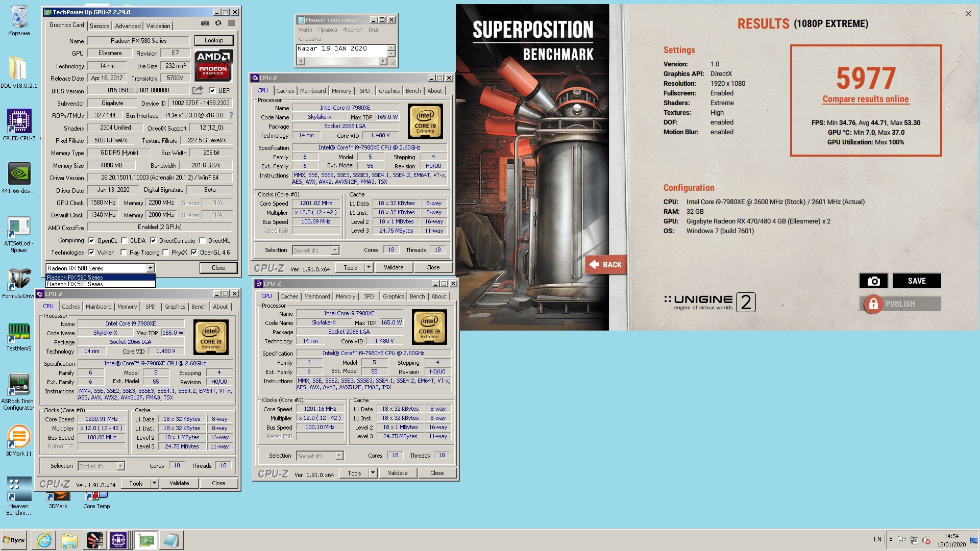Click muted volume tray icon
Image resolution: width=980 pixels, height=551 pixels.
coord(926,540)
